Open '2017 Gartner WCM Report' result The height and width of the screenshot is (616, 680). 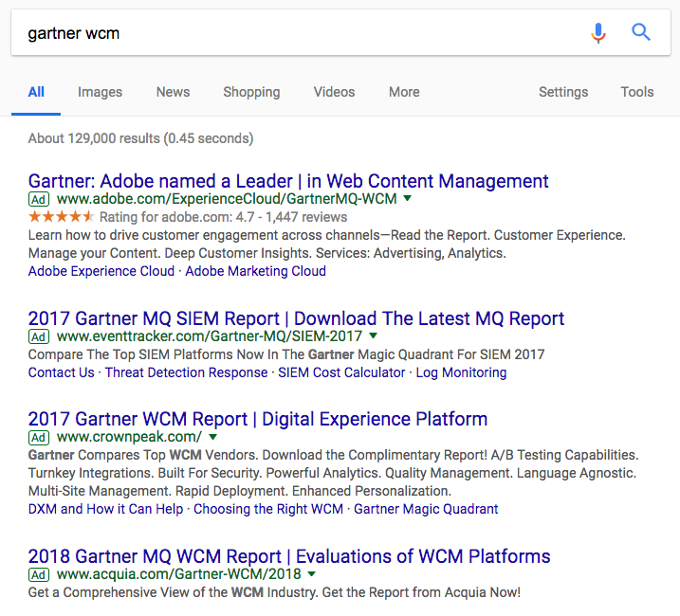[x=258, y=419]
